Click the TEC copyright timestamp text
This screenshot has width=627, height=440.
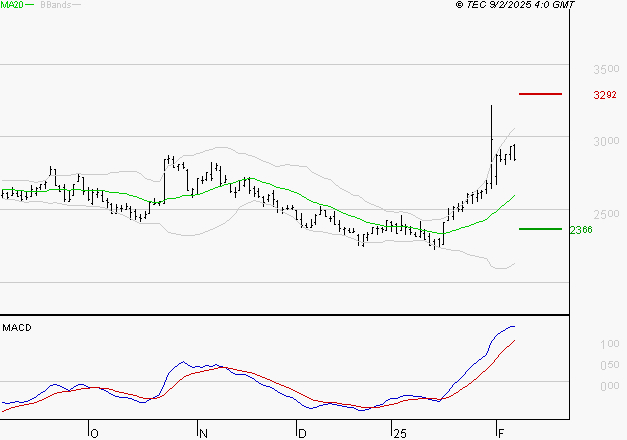[515, 5]
